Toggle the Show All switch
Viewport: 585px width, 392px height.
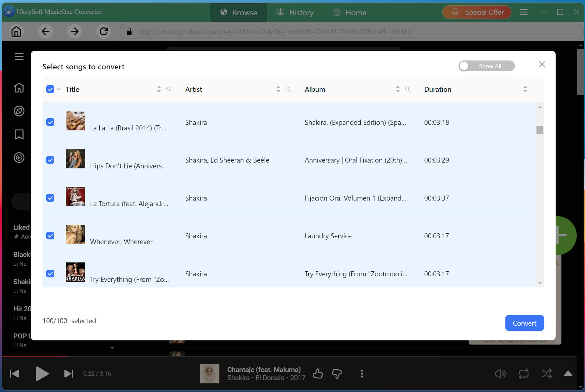coord(487,66)
